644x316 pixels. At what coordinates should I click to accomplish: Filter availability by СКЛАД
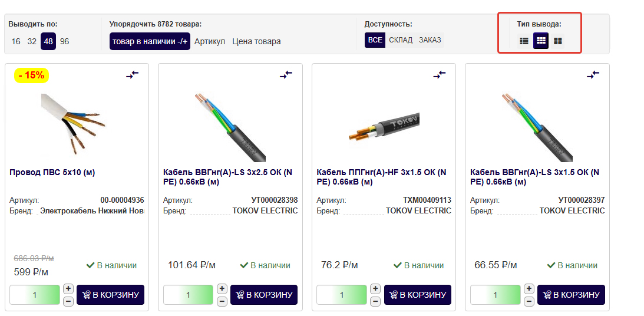click(x=401, y=40)
